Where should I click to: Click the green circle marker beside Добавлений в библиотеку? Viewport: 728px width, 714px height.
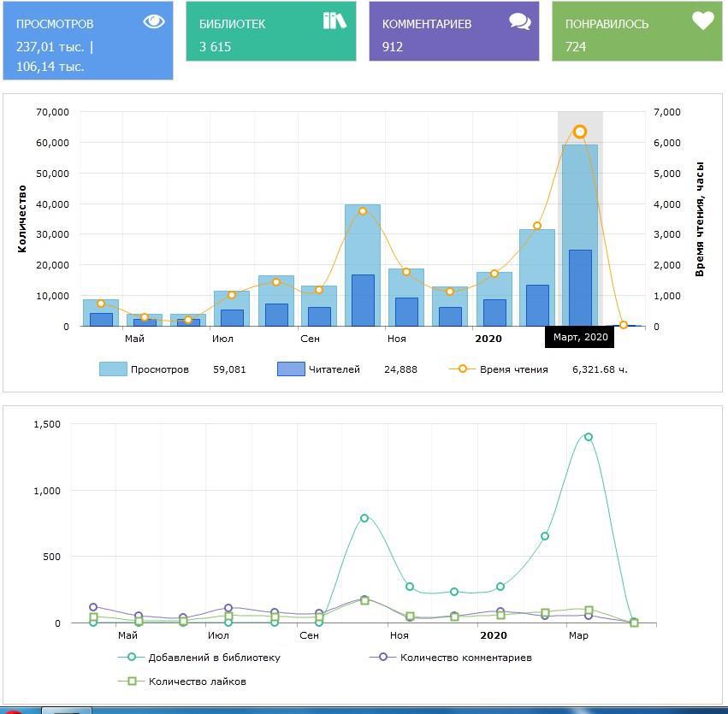pos(131,657)
